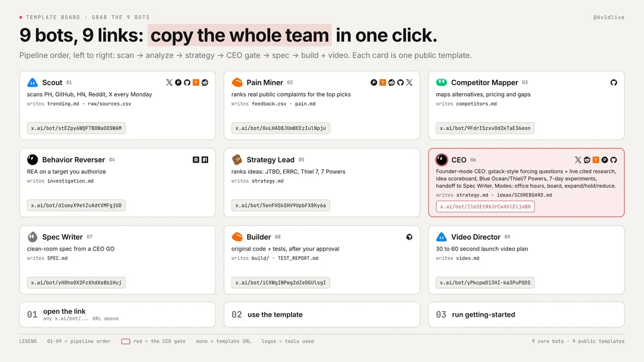Select step 01 'open the link'

pyautogui.click(x=117, y=315)
